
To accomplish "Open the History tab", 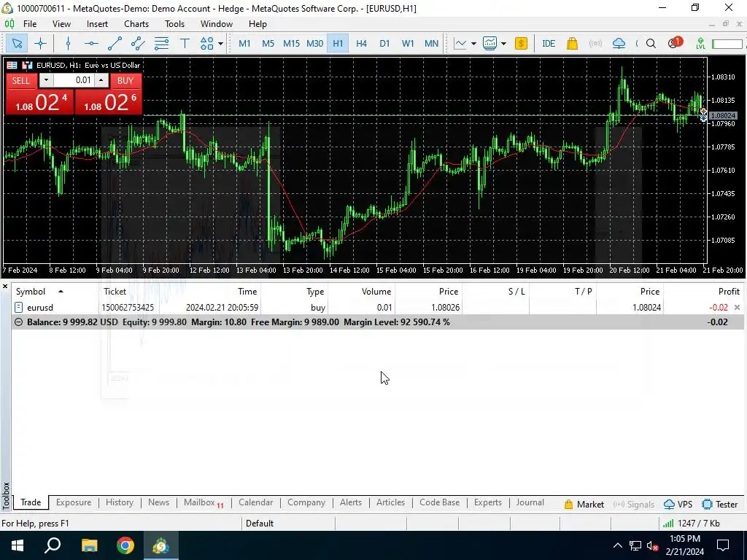I will (120, 502).
